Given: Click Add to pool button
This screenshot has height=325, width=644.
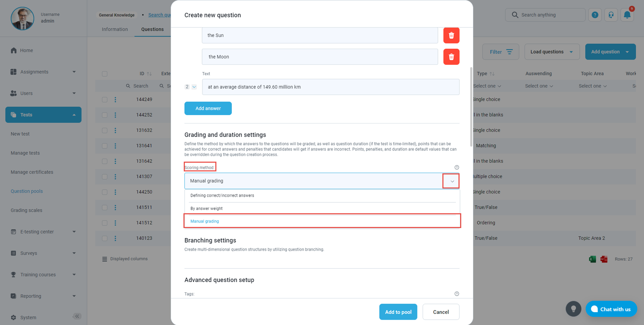Looking at the screenshot, I should [x=398, y=312].
